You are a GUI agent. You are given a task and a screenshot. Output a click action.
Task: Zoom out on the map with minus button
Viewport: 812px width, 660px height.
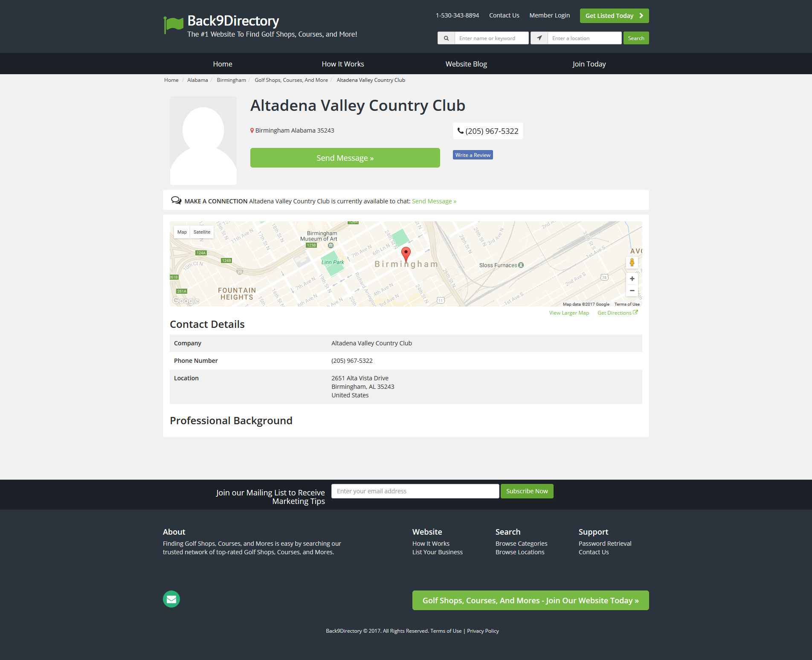click(x=632, y=291)
